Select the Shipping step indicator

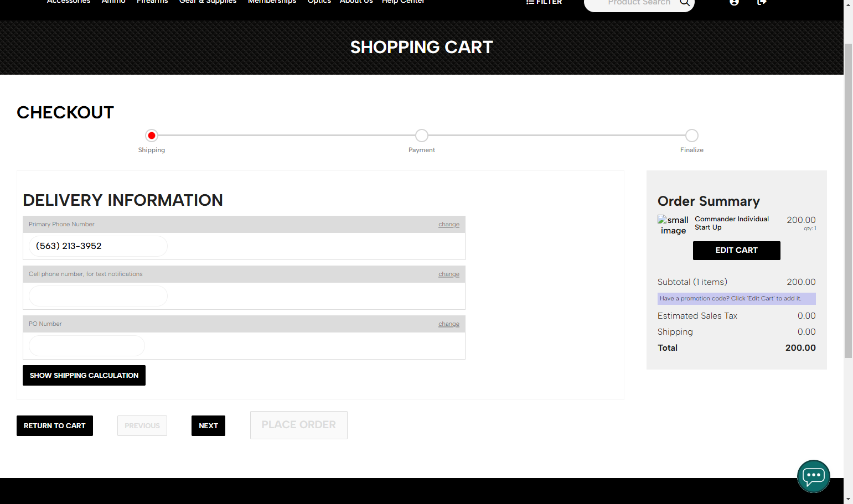152,136
